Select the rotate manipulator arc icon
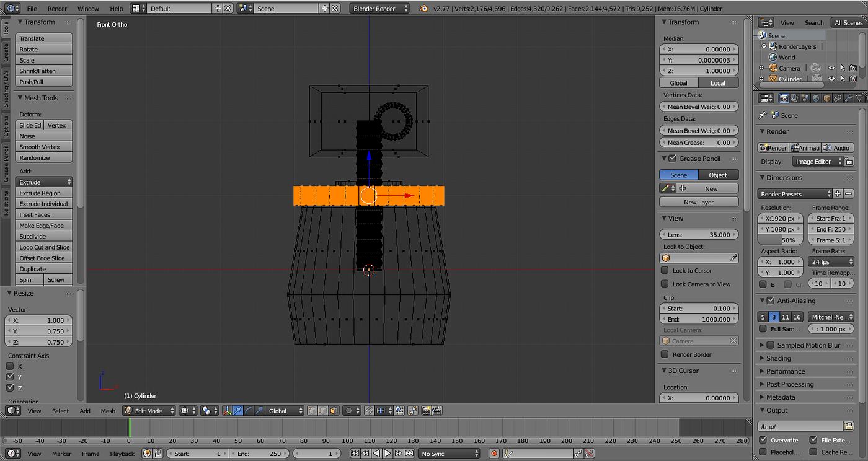 (x=249, y=411)
